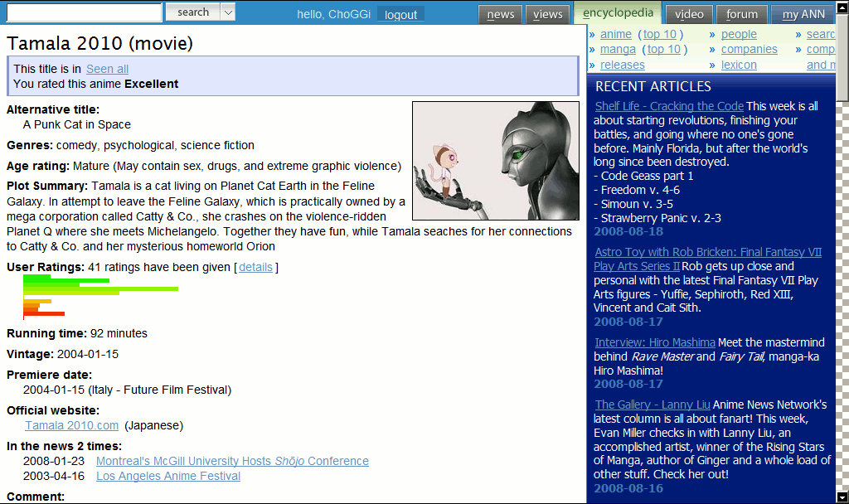Browse the lexicon encyclopedia section
The height and width of the screenshot is (504, 849).
point(738,65)
